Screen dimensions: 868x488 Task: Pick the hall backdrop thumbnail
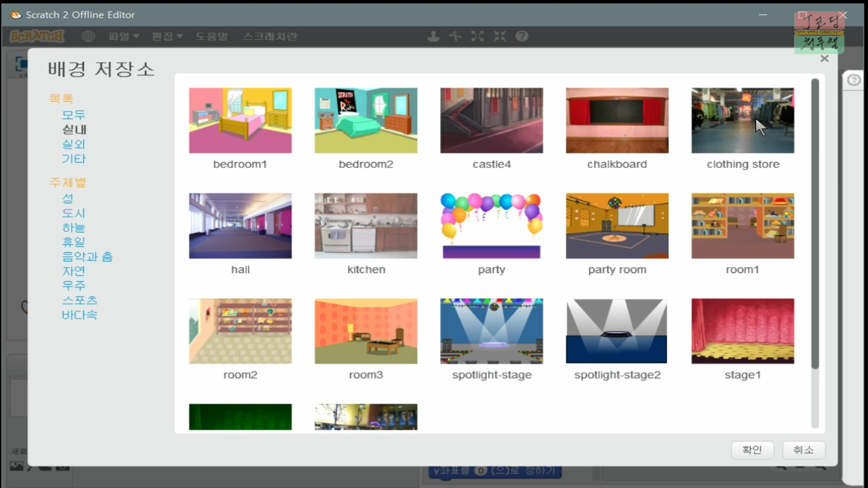pyautogui.click(x=240, y=226)
